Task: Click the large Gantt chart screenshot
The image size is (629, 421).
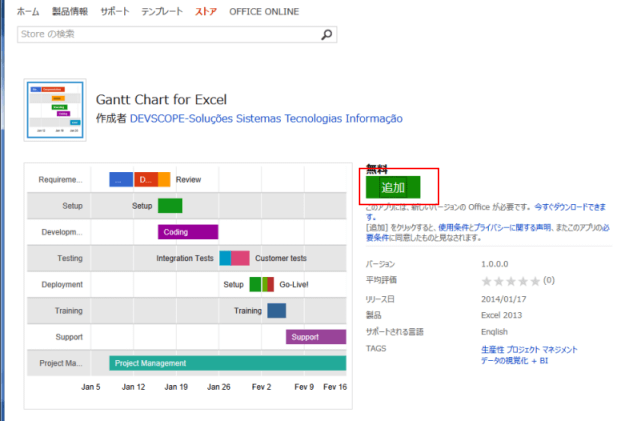Action: 188,286
